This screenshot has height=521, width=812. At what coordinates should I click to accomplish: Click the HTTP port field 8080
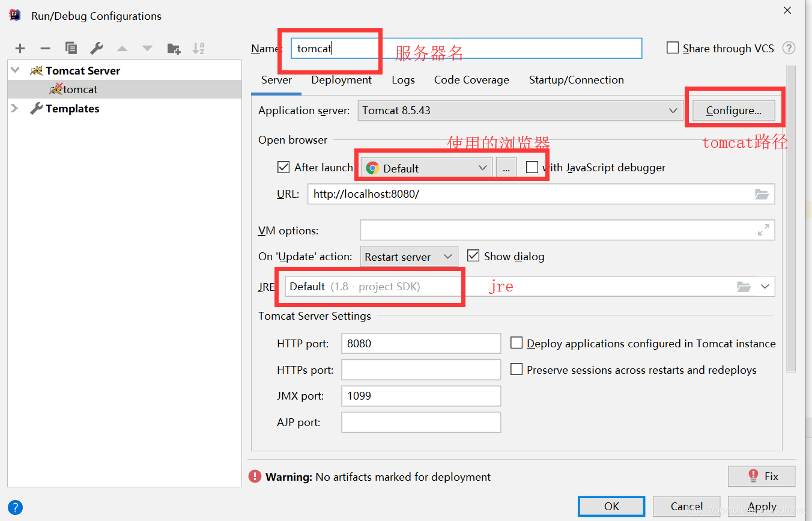click(421, 343)
